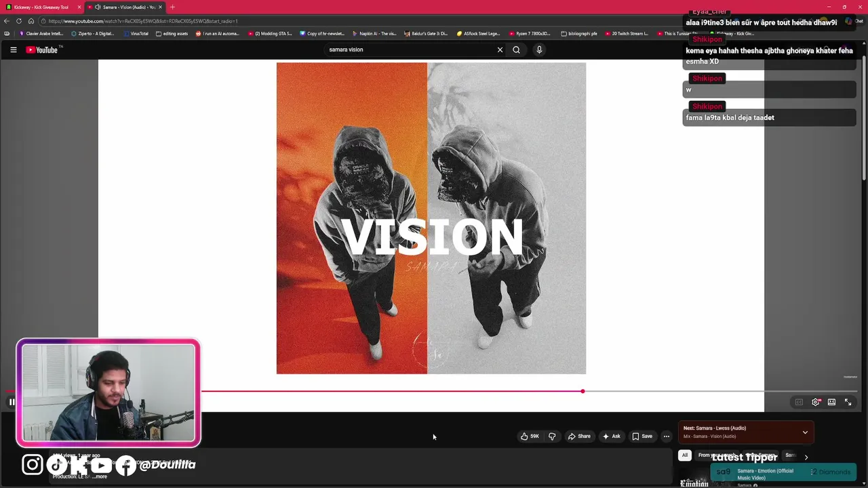Open Baldur's Gate 3: Di... bookmark

(x=426, y=33)
